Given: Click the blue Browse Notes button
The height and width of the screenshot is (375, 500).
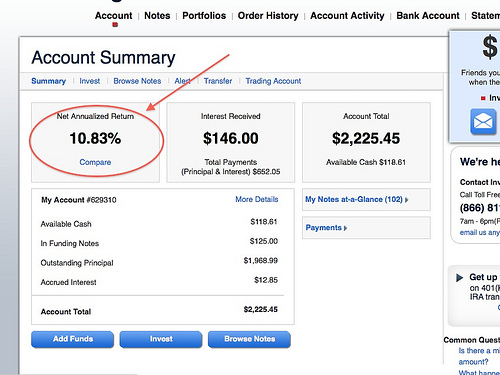Looking at the screenshot, I should pos(249,339).
